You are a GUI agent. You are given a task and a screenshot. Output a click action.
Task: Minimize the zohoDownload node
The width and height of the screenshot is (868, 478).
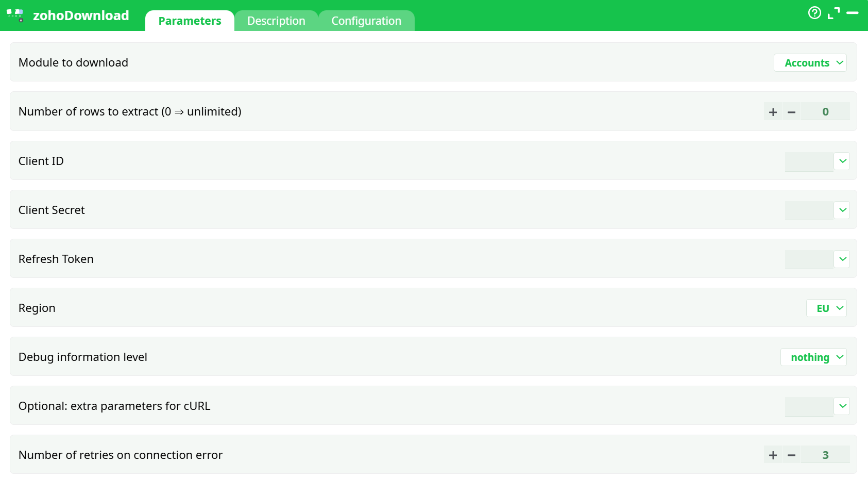pyautogui.click(x=854, y=13)
